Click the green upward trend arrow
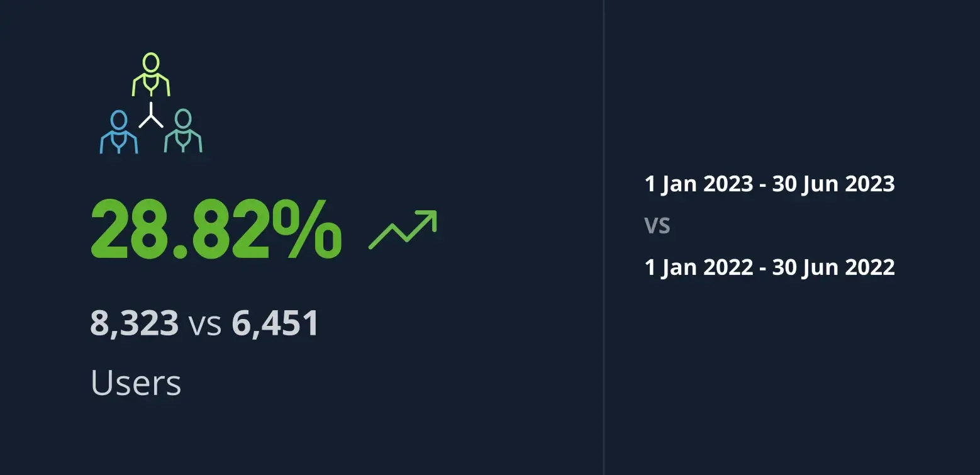The height and width of the screenshot is (475, 980). click(403, 230)
